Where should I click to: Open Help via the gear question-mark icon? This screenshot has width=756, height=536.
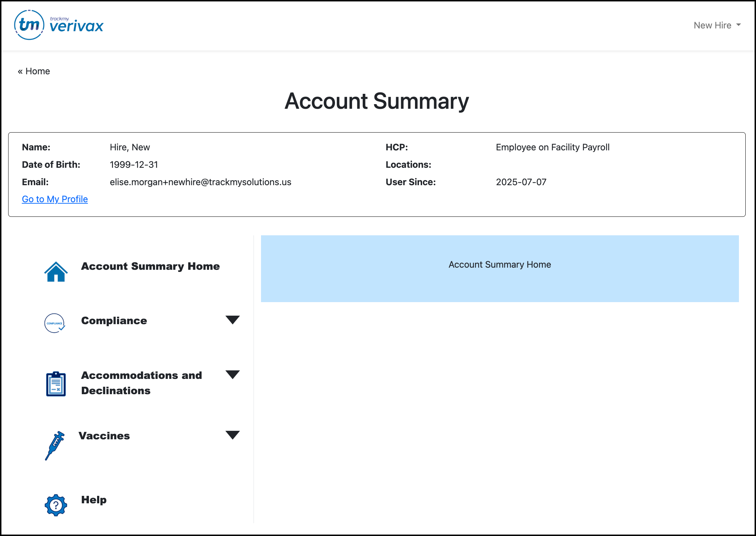[x=55, y=504]
